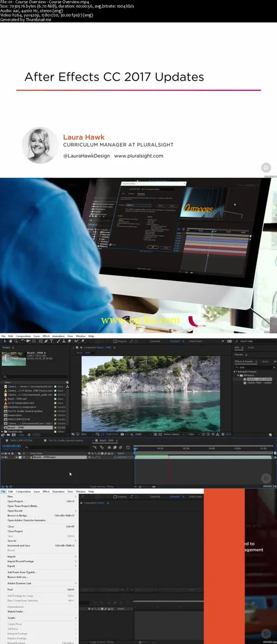The width and height of the screenshot is (277, 644).
Task: Select the Rectangle shape tool in Beach frame toolbar
Action: click(40, 341)
